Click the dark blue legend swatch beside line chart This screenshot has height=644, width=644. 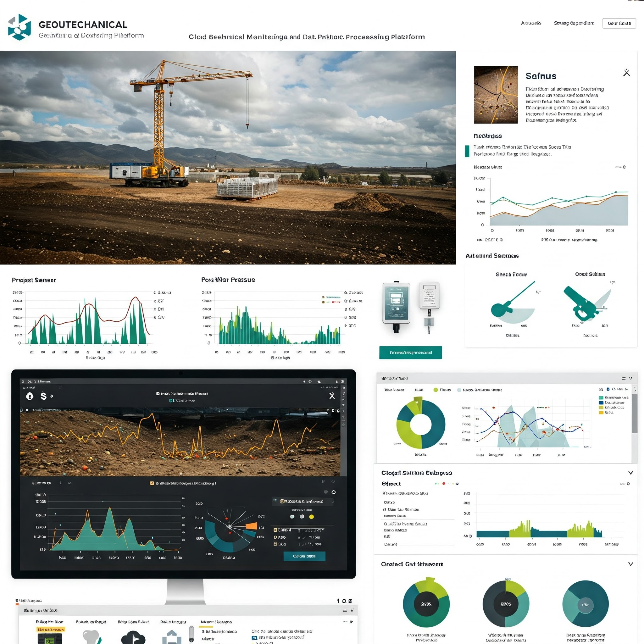click(601, 403)
